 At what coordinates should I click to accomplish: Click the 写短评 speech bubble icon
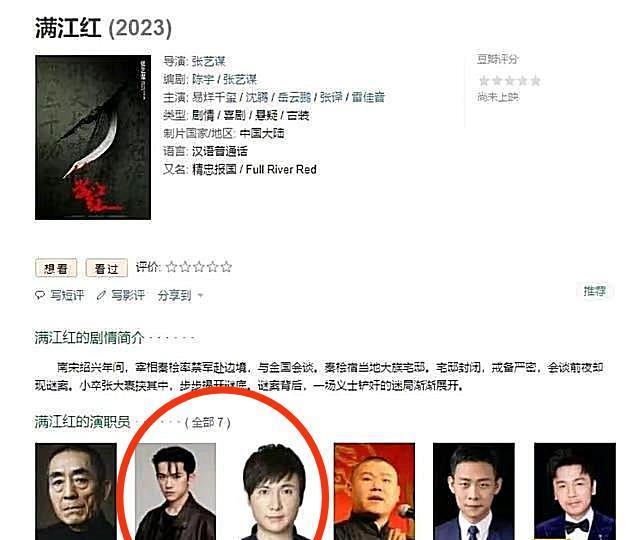40,295
